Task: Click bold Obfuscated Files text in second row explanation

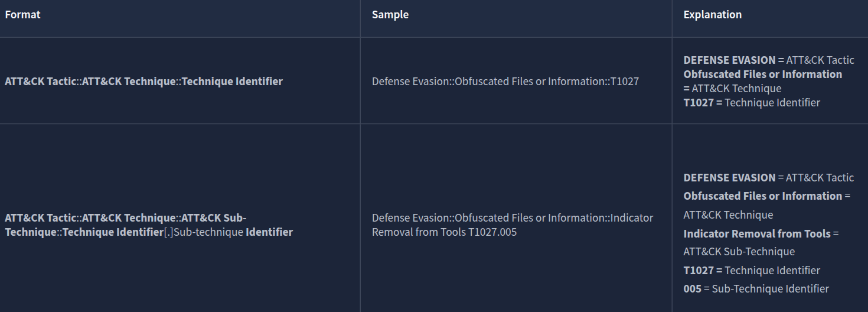Action: (762, 196)
